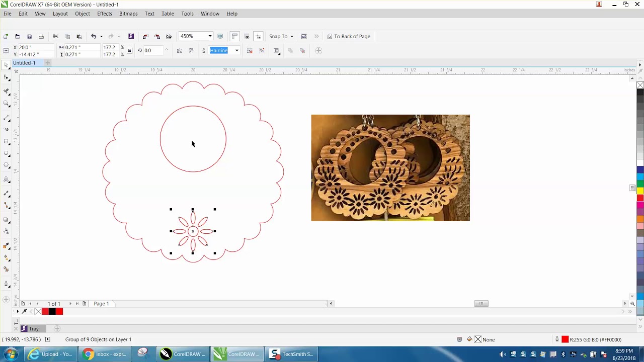Click the Save icon in toolbar
This screenshot has width=644, height=362.
click(29, 37)
